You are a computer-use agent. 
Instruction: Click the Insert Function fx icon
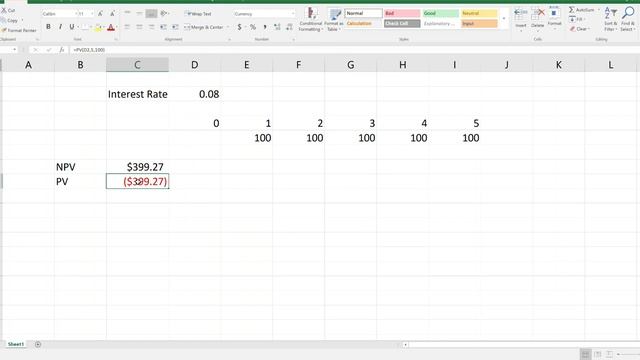pos(62,50)
